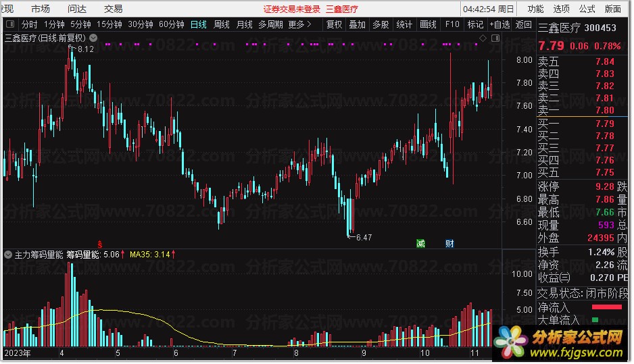Open the 公式 menu
The height and width of the screenshot is (364, 634).
tap(587, 9)
